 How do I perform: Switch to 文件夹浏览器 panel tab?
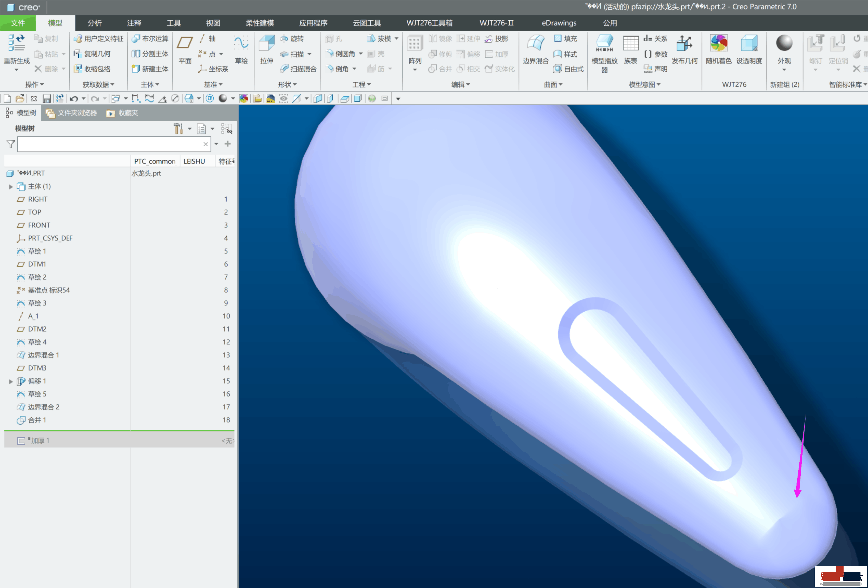(x=71, y=113)
